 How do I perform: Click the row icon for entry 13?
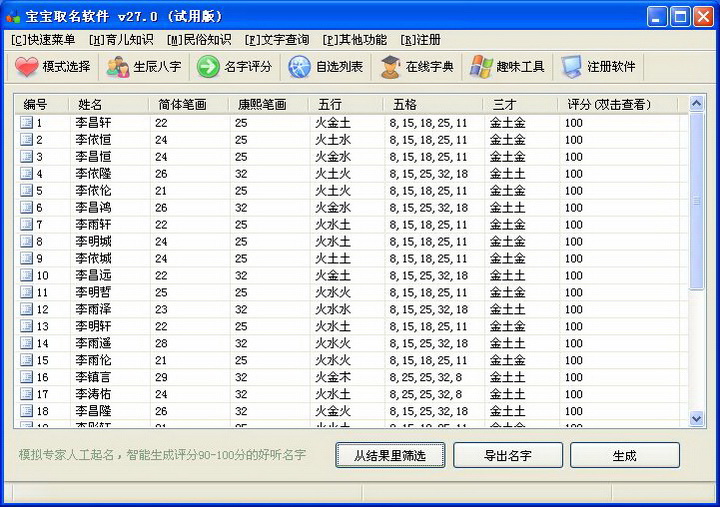[27, 327]
